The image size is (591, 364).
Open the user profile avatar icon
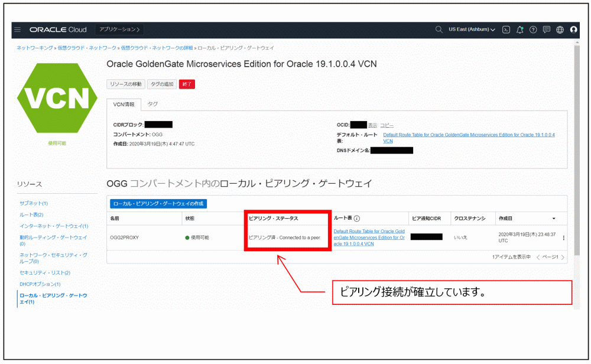pos(574,30)
